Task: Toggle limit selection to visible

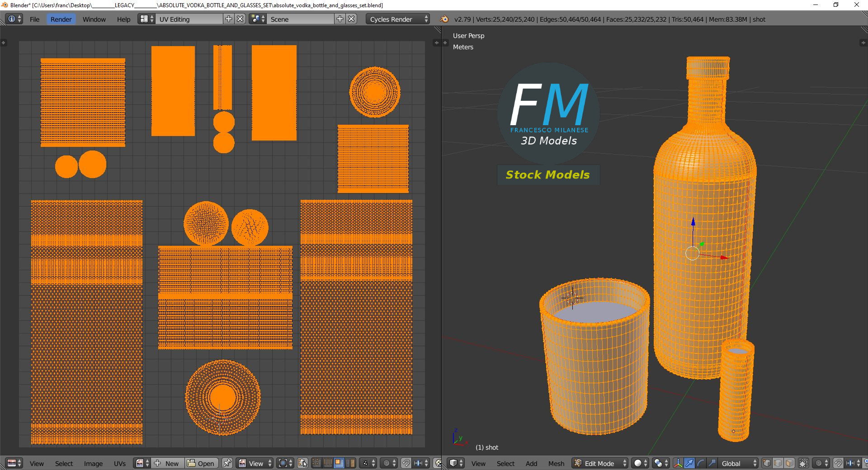Action: click(803, 463)
